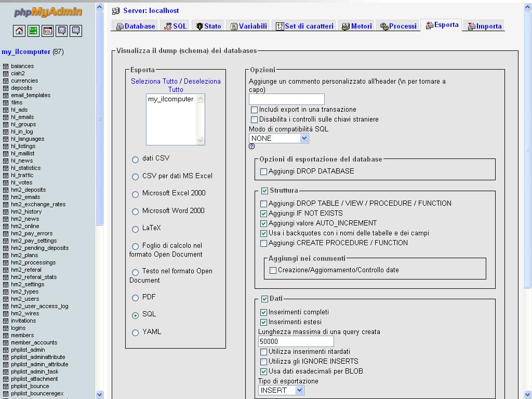
Task: Open the Importa tab
Action: 484,26
